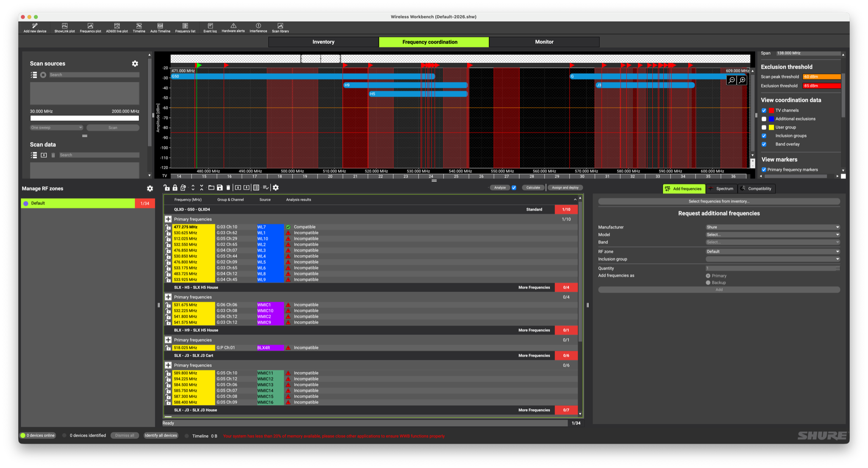Switch to the Inventory tab
Screen dimensions: 868x468
coord(323,42)
